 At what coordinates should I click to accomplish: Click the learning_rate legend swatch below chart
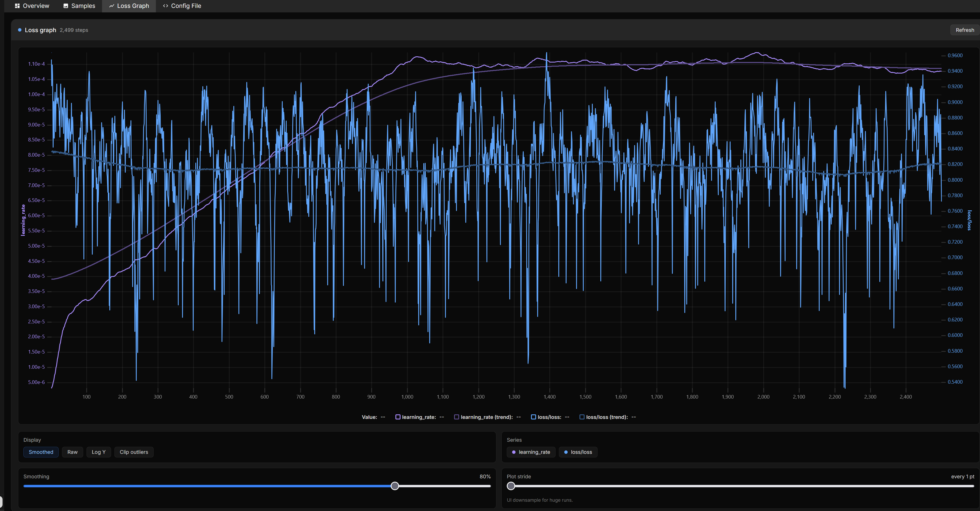(x=398, y=417)
